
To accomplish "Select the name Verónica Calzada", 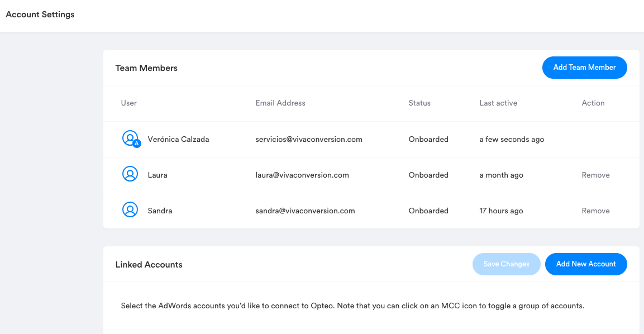I will click(178, 139).
